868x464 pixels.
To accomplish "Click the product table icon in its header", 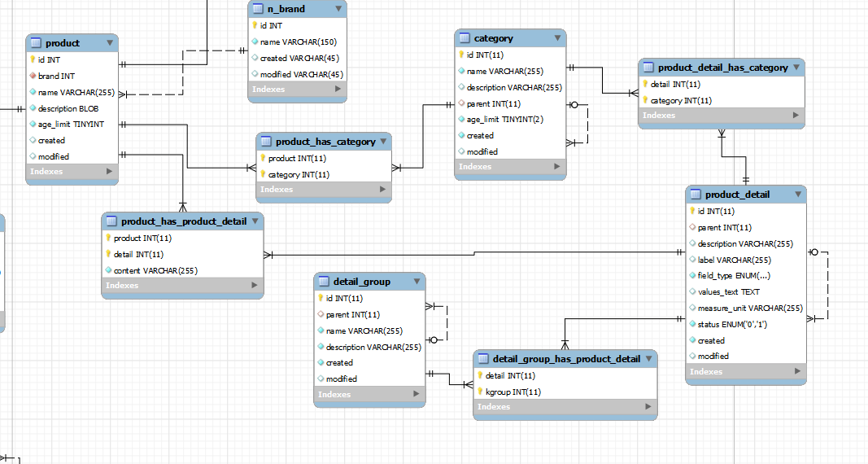I will 36,43.
